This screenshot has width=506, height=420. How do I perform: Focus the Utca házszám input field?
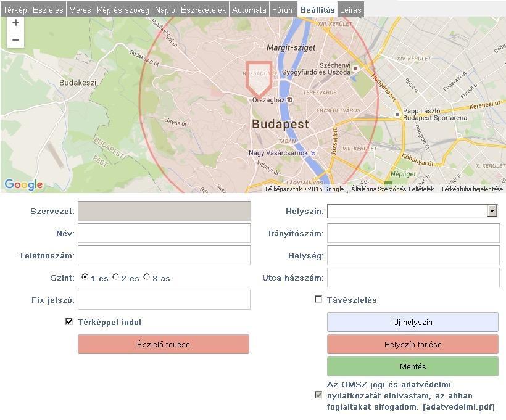pyautogui.click(x=413, y=278)
